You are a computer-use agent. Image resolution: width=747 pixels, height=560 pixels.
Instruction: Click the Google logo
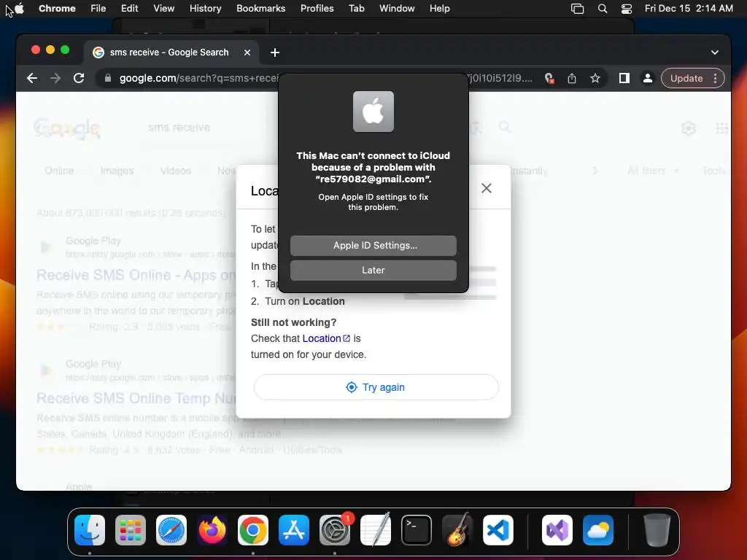coord(67,128)
